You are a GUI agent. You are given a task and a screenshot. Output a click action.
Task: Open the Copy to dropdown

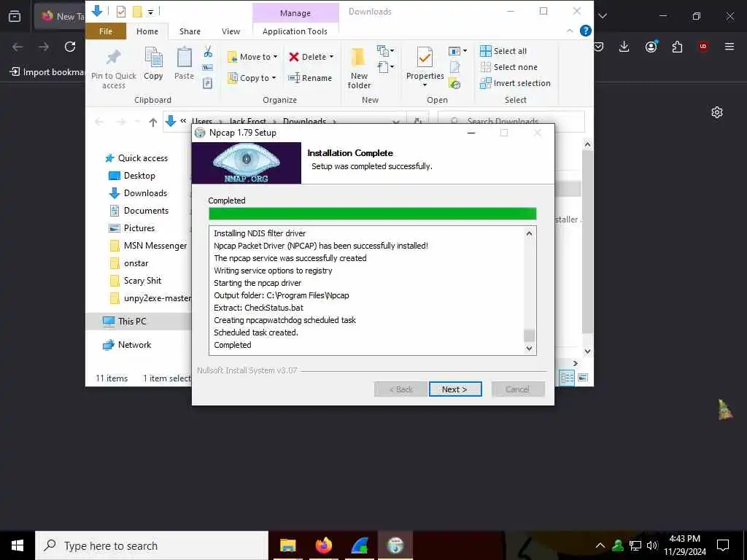[252, 77]
